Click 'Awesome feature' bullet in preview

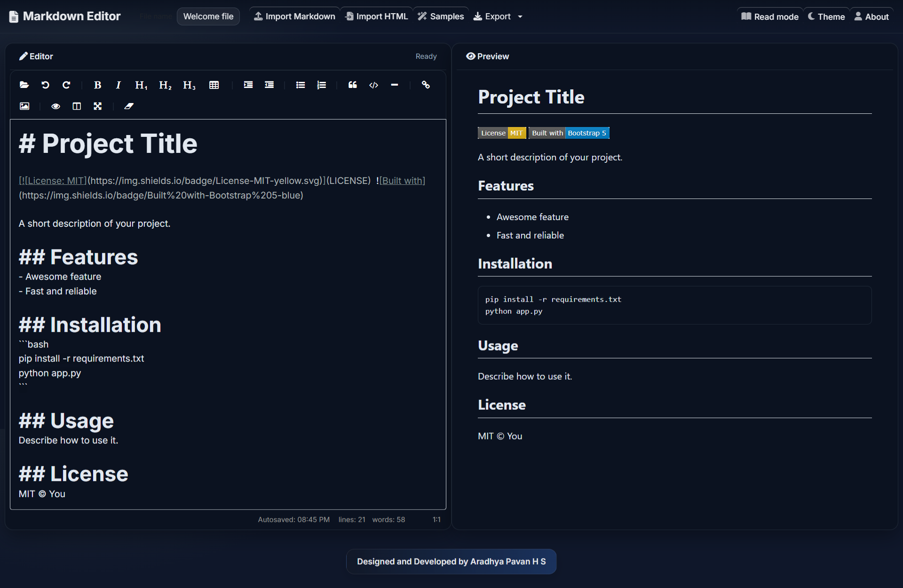(532, 217)
